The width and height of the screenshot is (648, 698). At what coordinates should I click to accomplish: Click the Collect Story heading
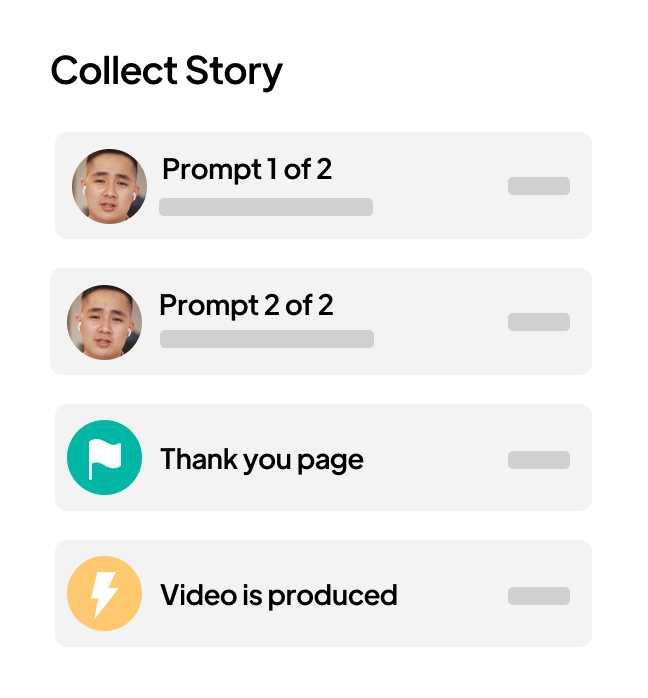click(167, 71)
